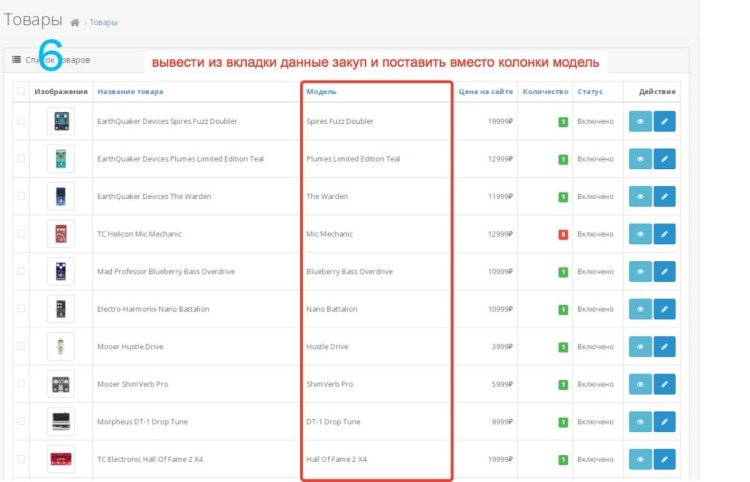Click the home icon in breadcrumb
750x482 pixels.
[75, 21]
